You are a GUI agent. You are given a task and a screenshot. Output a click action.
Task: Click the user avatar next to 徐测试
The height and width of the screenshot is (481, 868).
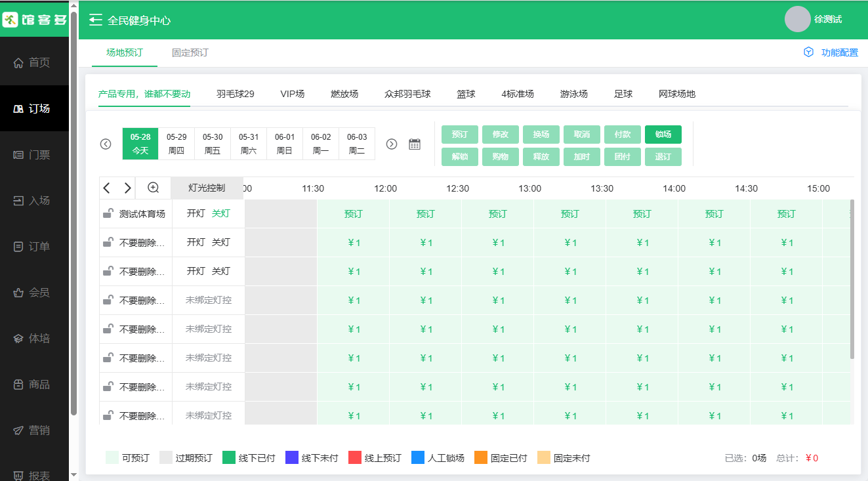click(797, 19)
